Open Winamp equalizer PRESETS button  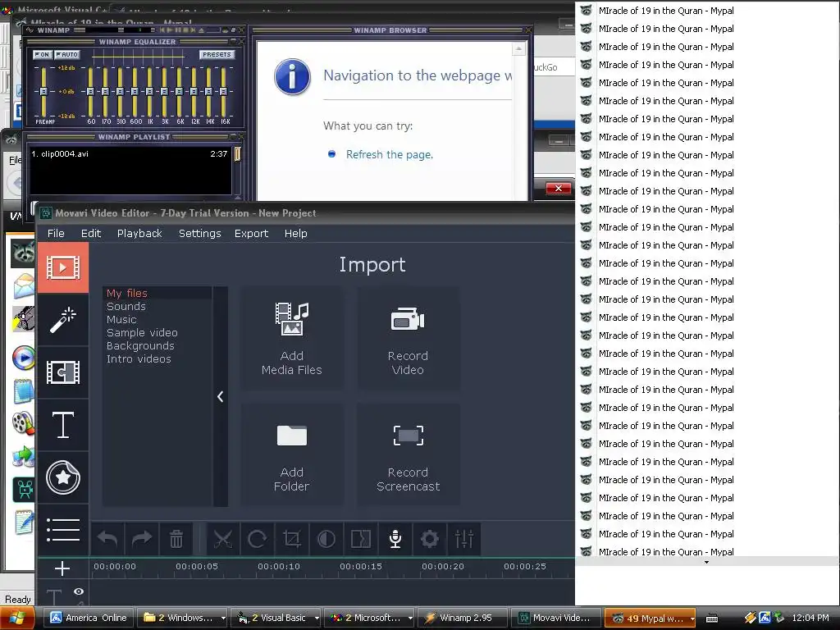217,55
